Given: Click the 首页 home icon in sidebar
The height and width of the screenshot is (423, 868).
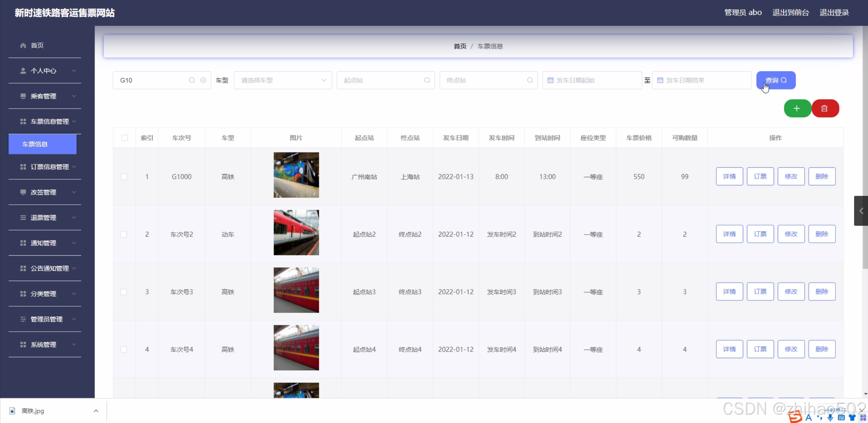Looking at the screenshot, I should coord(23,45).
